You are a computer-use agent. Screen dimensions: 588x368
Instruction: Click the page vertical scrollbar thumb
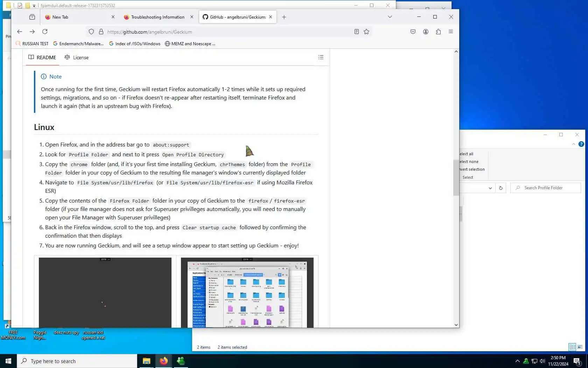[x=456, y=178]
